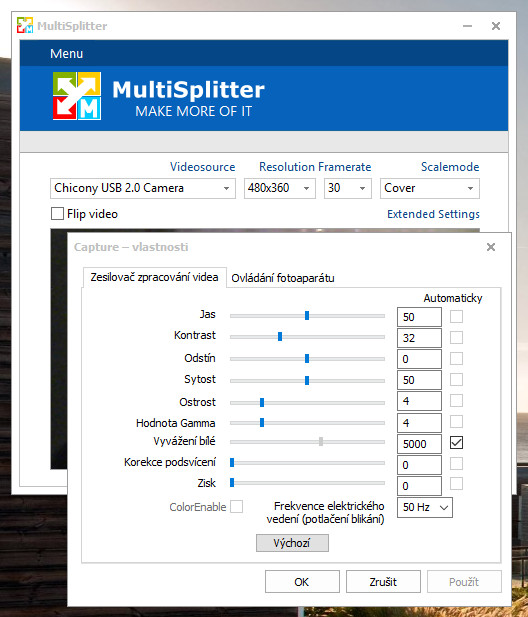This screenshot has width=528, height=617.
Task: Click the Kontrast value field showing 32
Action: 419,338
